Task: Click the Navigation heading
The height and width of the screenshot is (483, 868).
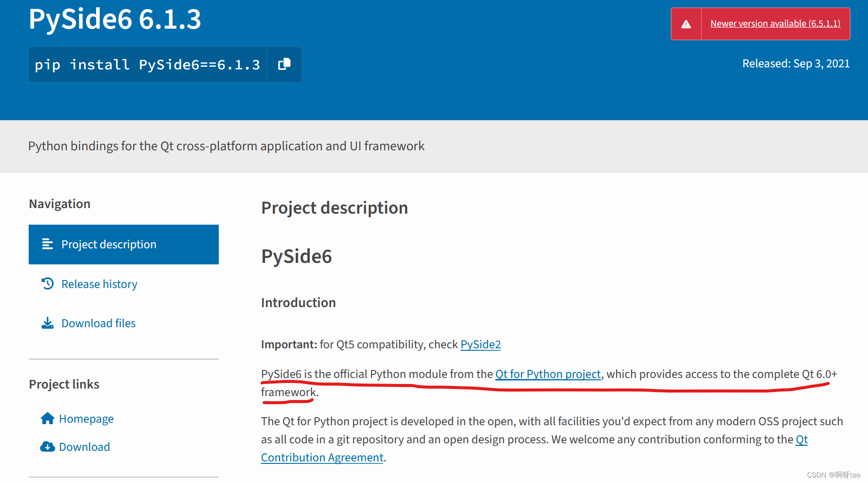Action: [x=60, y=204]
